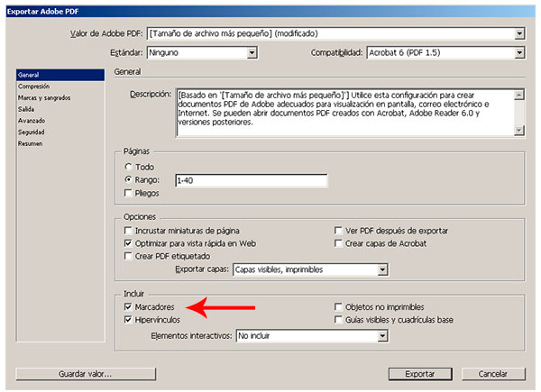541x392 pixels.
Task: Open the Estándar dropdown
Action: (x=202, y=53)
